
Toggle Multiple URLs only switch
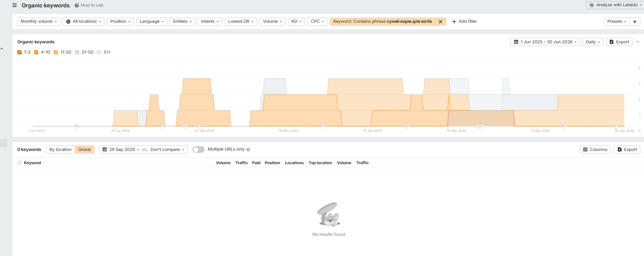198,149
